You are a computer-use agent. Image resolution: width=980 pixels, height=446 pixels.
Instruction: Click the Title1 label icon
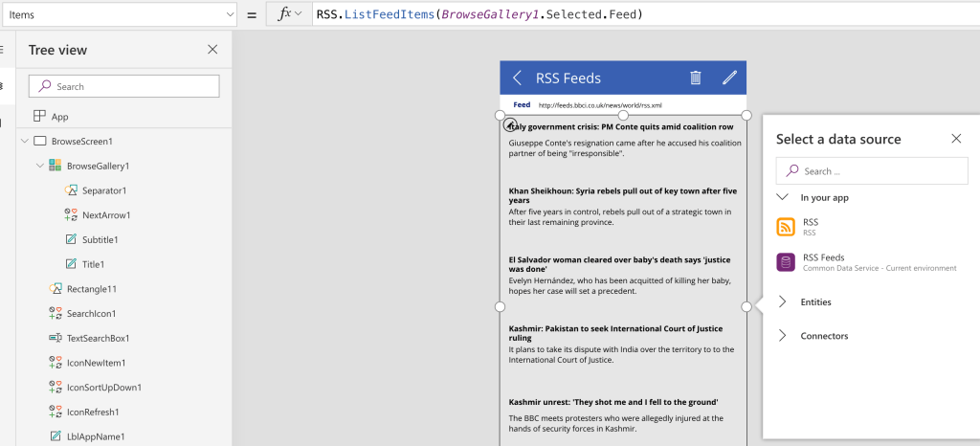[x=71, y=263]
